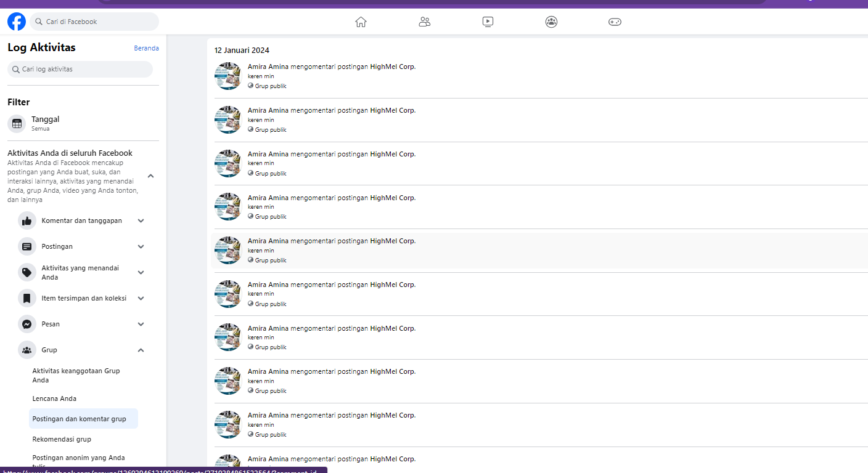Collapse the Grup section chevron
This screenshot has width=868, height=473.
pyautogui.click(x=141, y=350)
